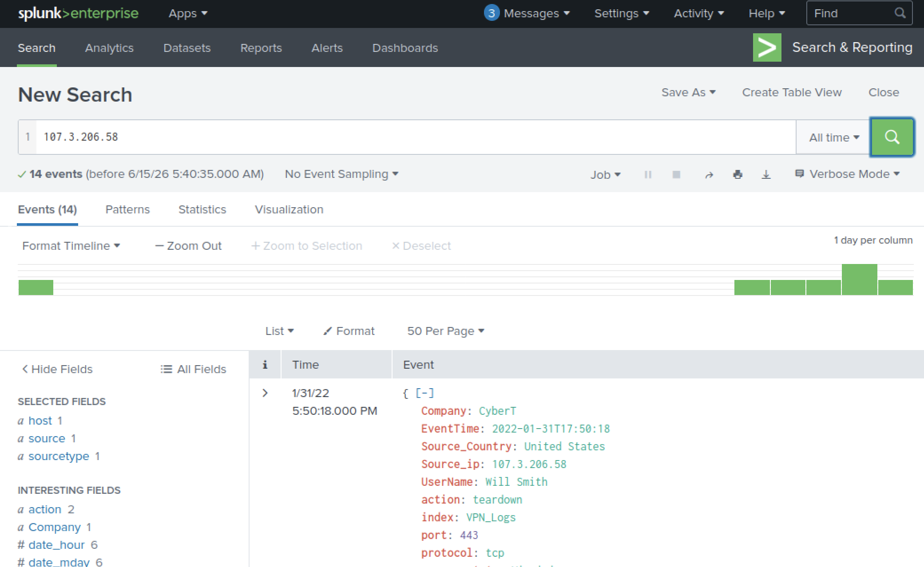Go to the Alerts nav tab

[327, 48]
